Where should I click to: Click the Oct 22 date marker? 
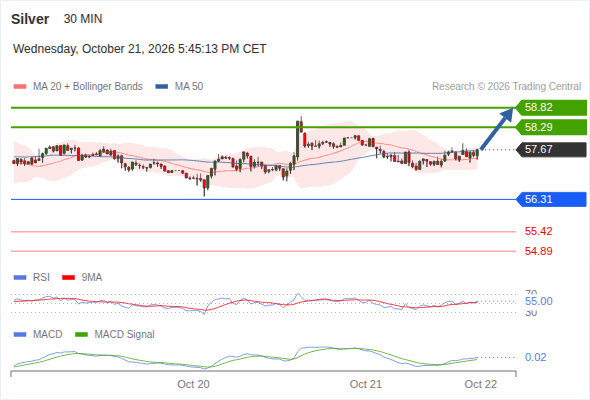click(481, 384)
